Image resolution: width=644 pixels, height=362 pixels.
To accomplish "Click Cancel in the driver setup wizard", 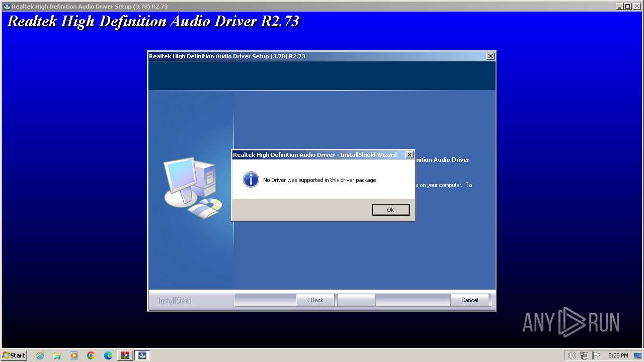I will pos(469,300).
